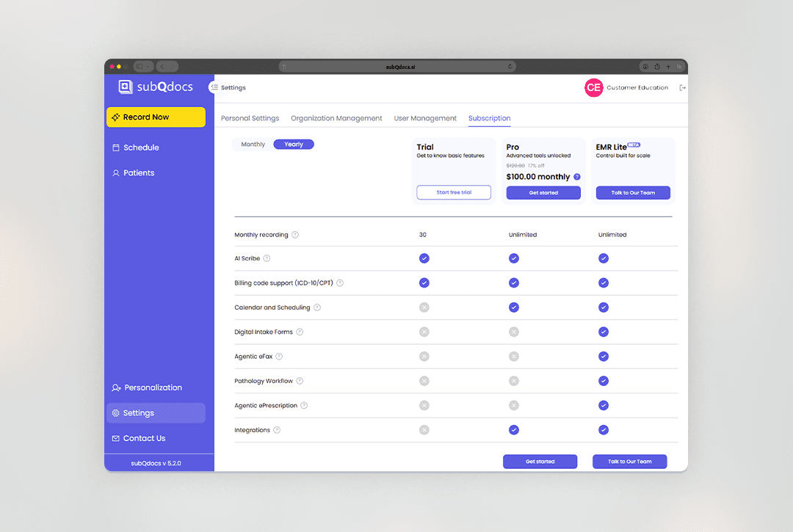793x532 pixels.
Task: Switch billing to Monthly
Action: (253, 145)
